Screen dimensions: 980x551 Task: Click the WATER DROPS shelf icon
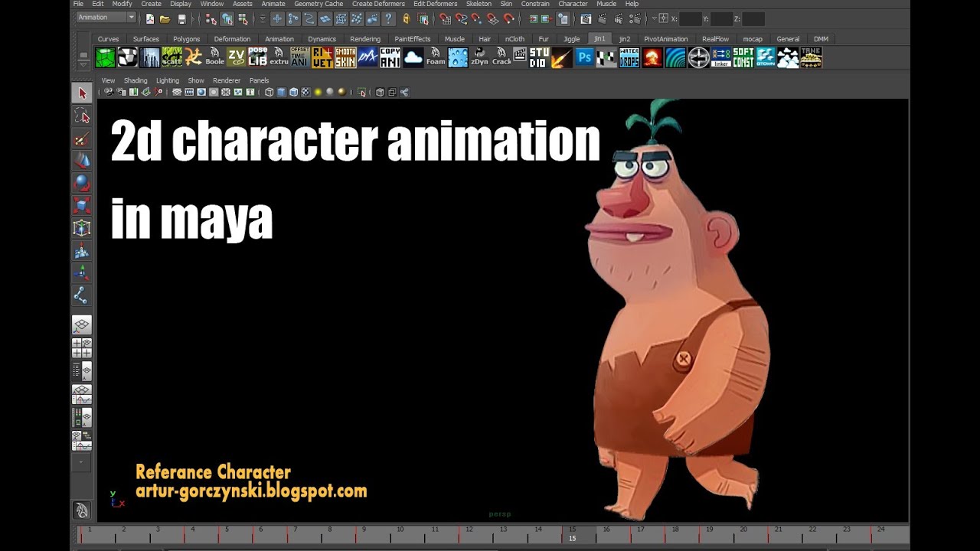(629, 57)
